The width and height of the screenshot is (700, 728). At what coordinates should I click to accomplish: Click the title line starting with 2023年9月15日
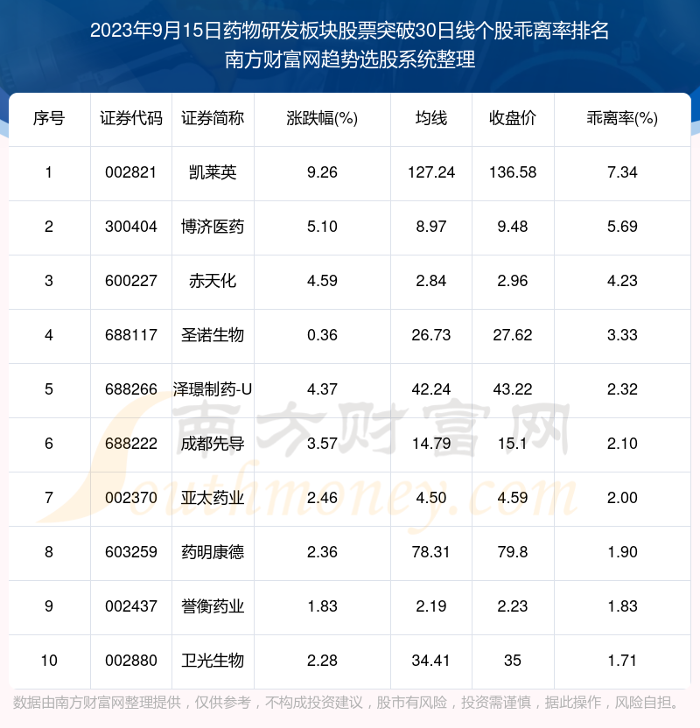tap(349, 31)
